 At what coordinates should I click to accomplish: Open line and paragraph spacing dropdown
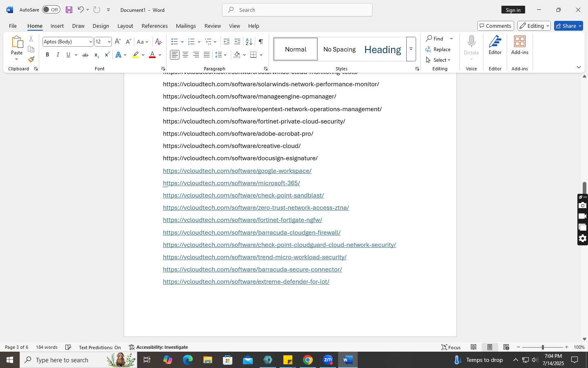[221, 55]
